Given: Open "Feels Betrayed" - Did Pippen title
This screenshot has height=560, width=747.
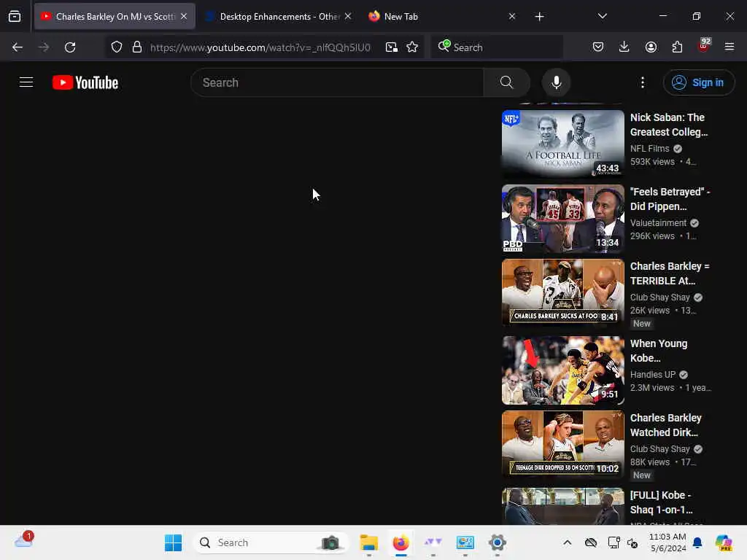Looking at the screenshot, I should (670, 199).
